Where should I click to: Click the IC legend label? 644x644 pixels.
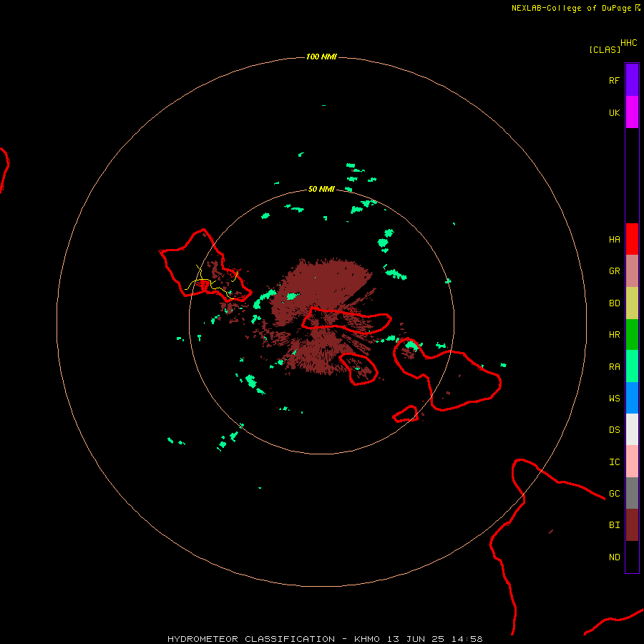coord(614,462)
